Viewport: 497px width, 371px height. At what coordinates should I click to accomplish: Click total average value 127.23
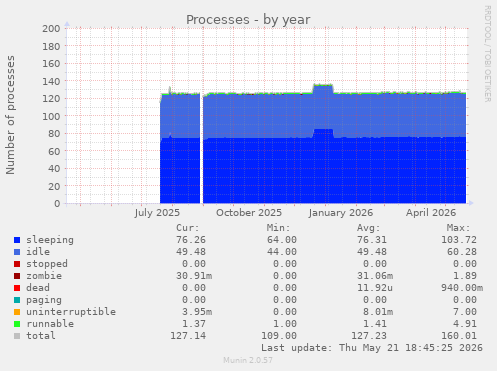pos(369,336)
